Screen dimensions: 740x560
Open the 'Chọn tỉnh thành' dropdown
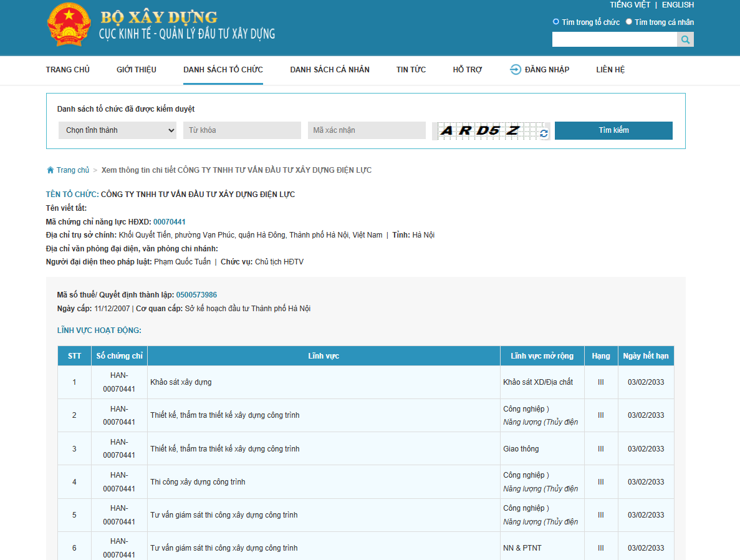[118, 130]
